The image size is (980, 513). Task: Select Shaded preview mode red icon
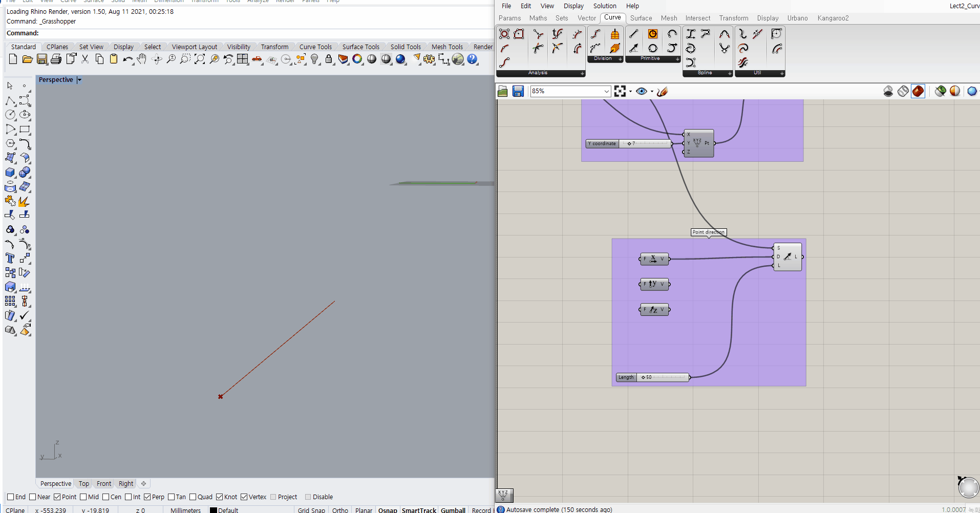click(918, 91)
